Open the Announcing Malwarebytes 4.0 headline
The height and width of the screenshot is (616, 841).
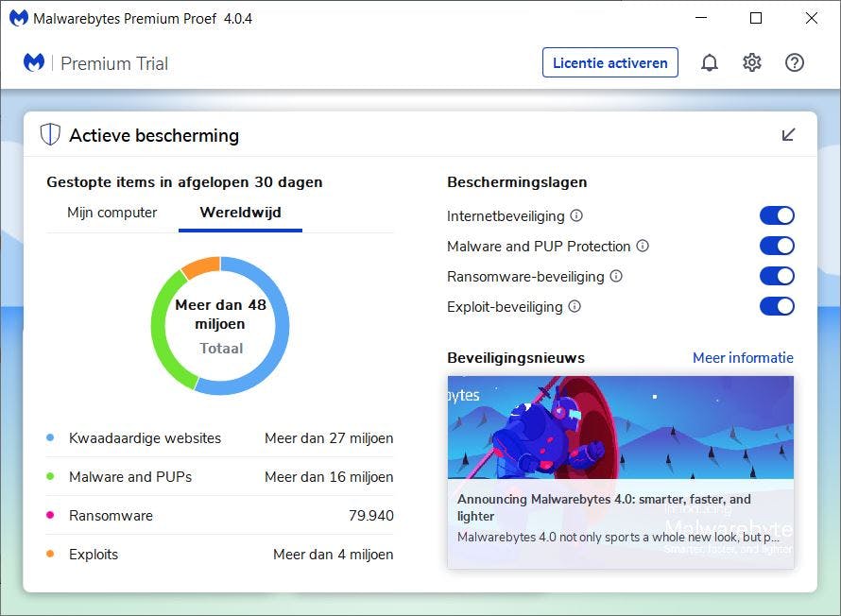click(604, 507)
